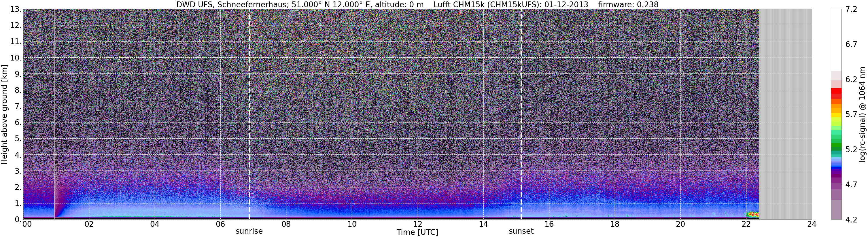
Task: Click the y-axis tick label 3.
Action: pyautogui.click(x=18, y=171)
